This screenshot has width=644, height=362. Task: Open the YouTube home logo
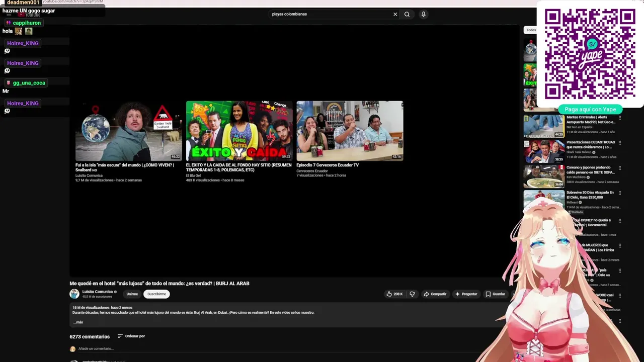29,15
